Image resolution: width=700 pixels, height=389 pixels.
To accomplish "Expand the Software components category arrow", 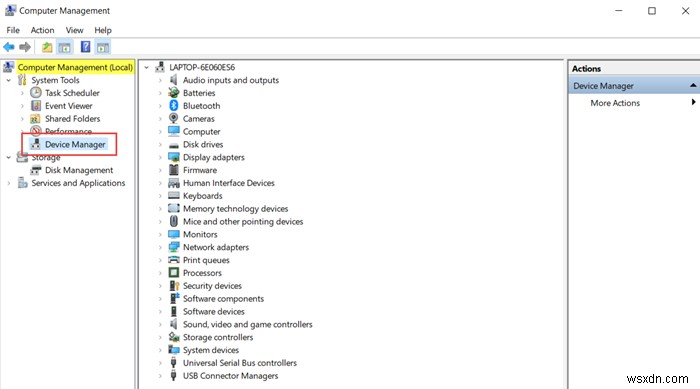I will click(160, 299).
